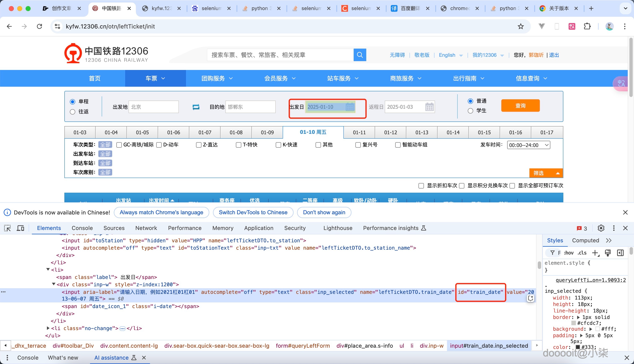Check 显示折扣车次 option
This screenshot has width=634, height=364.
coord(421,186)
